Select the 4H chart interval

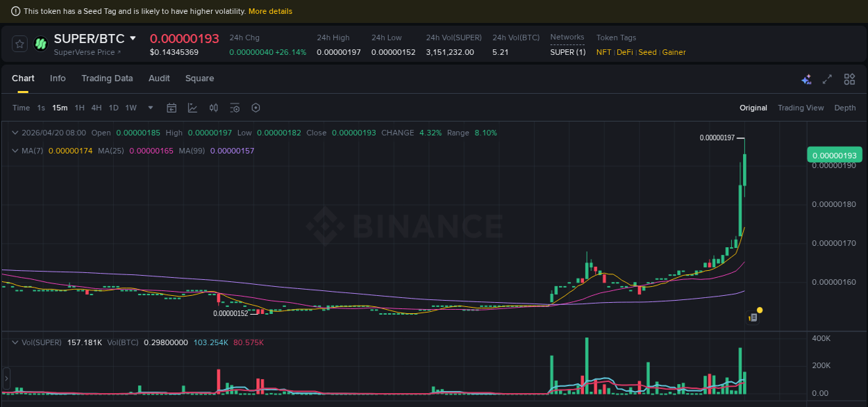click(96, 108)
